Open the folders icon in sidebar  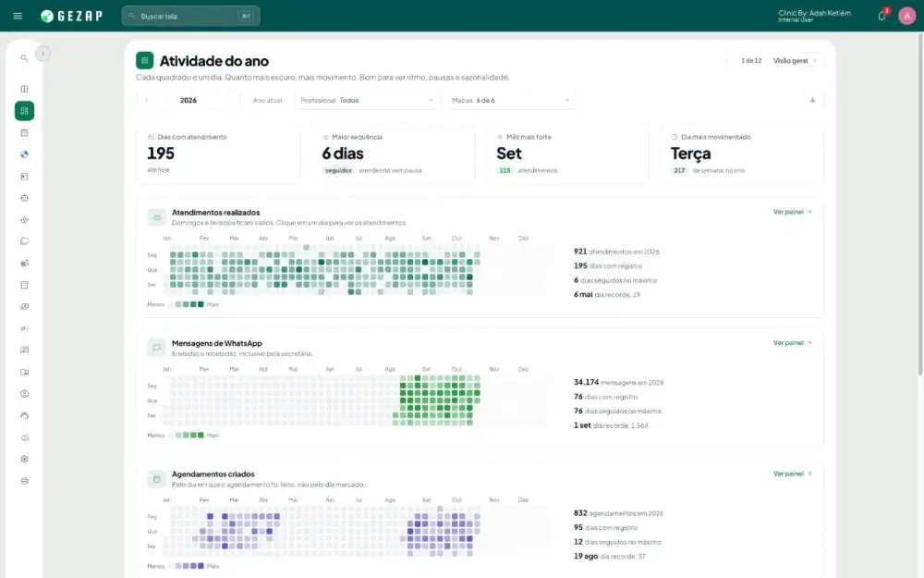pyautogui.click(x=24, y=241)
